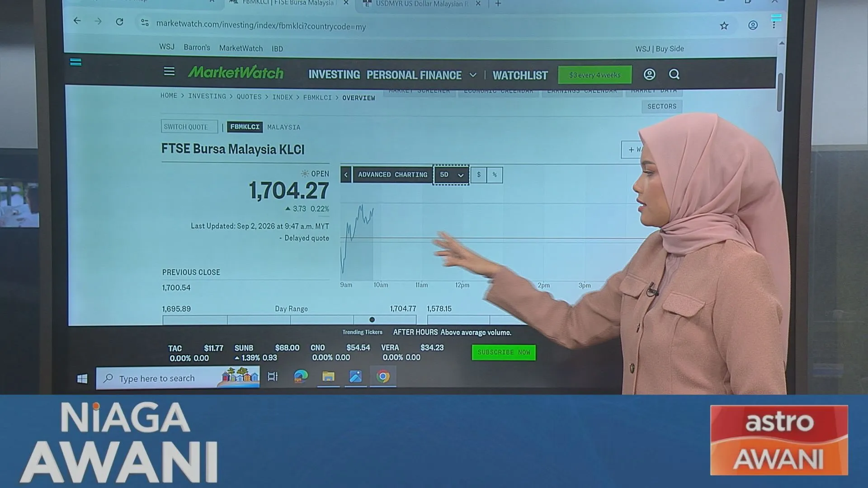Click the Chrome taskbar icon
Screen dimensions: 868x488
(x=383, y=376)
